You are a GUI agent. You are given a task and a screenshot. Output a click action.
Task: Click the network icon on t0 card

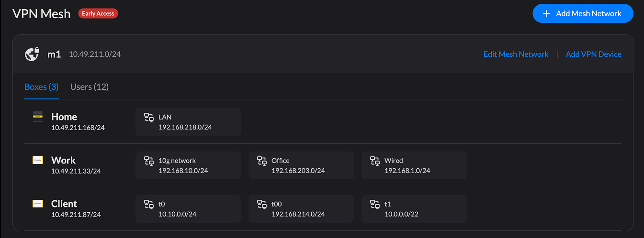[x=149, y=204]
